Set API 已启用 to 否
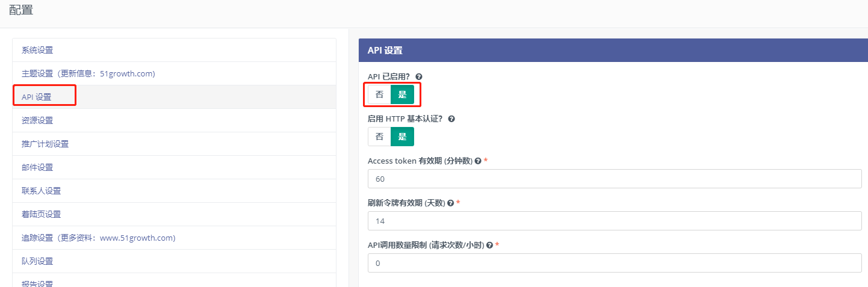Image resolution: width=868 pixels, height=287 pixels. pyautogui.click(x=379, y=94)
